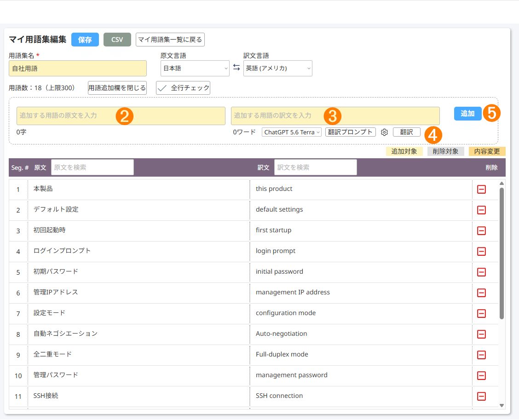Click the 管理IPアドレス source cell
This screenshot has height=420, width=519.
click(x=139, y=293)
